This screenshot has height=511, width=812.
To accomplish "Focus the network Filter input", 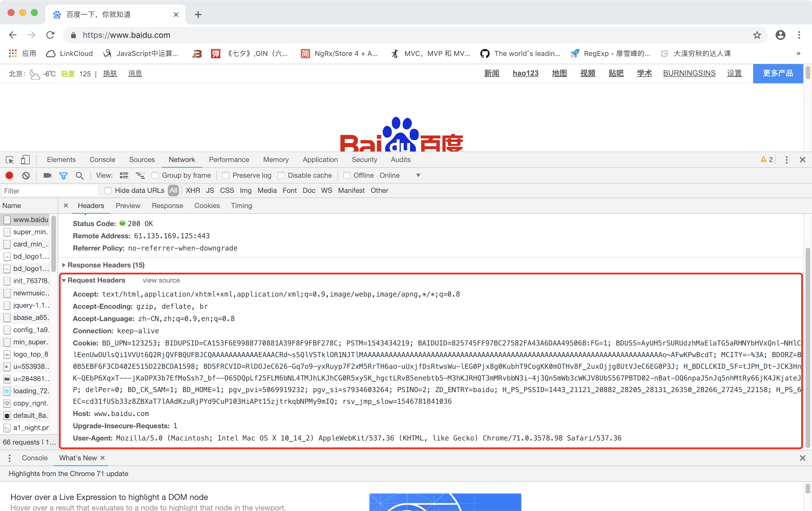I will click(x=49, y=191).
